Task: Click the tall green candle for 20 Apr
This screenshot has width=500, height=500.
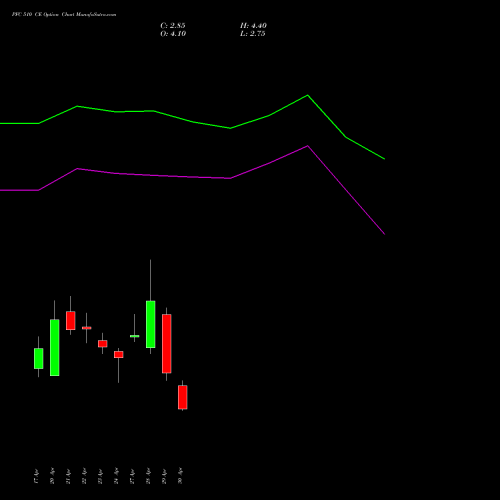Action: pos(55,348)
